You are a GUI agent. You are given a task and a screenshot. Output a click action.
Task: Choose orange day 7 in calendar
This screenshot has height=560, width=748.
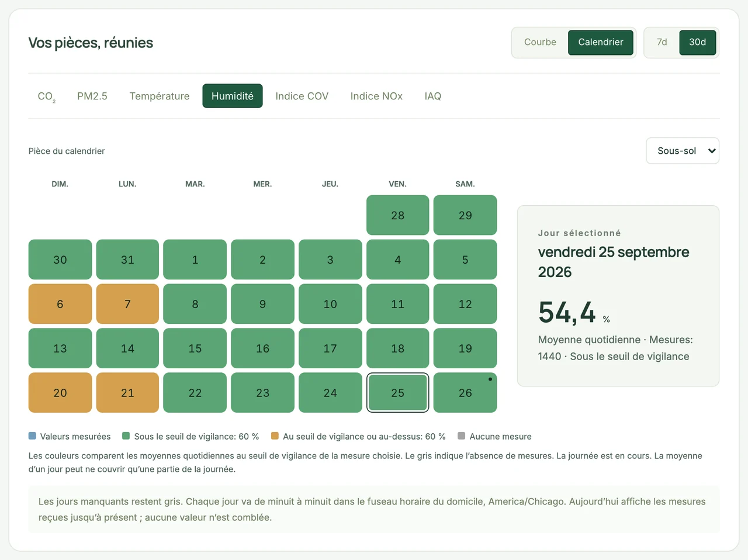(x=127, y=304)
